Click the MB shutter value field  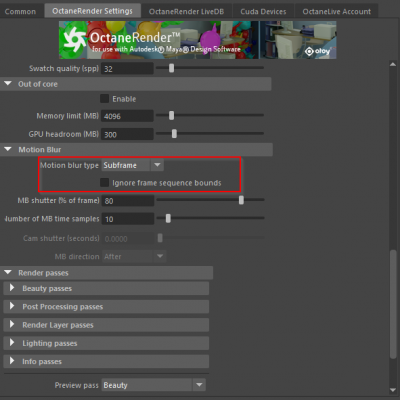127,201
